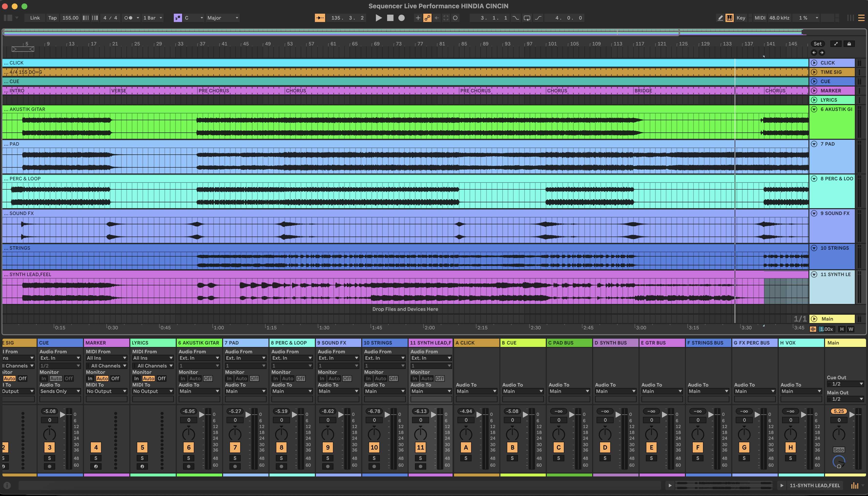Click the 155.00 tempo field
The height and width of the screenshot is (496, 868).
coord(70,18)
